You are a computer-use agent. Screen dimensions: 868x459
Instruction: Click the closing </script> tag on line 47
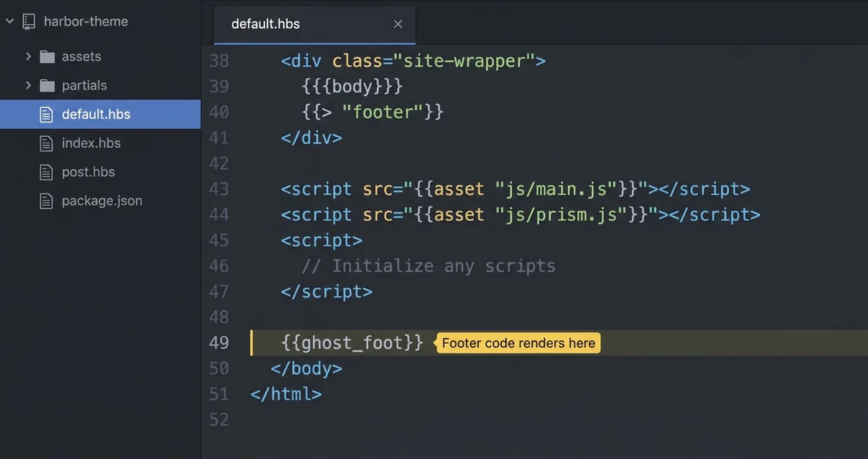tap(326, 292)
